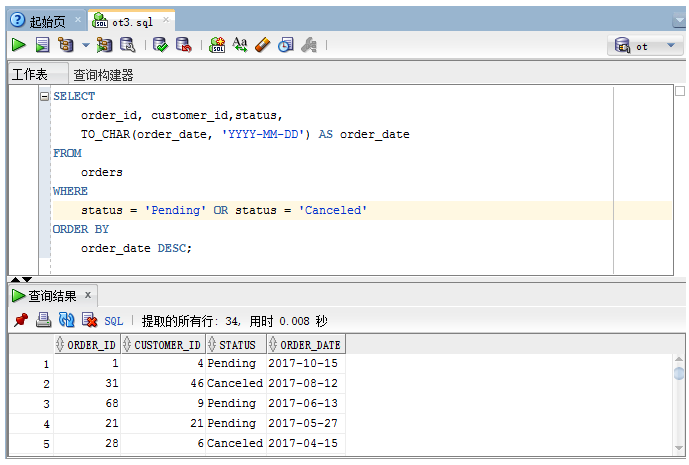
Task: Refresh the query results
Action: pos(66,320)
